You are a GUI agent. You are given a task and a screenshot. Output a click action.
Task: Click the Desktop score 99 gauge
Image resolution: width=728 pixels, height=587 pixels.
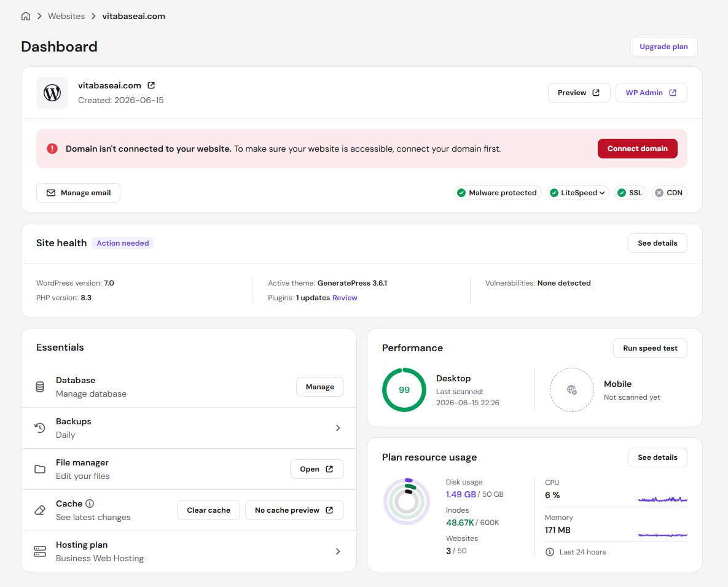[x=404, y=390]
